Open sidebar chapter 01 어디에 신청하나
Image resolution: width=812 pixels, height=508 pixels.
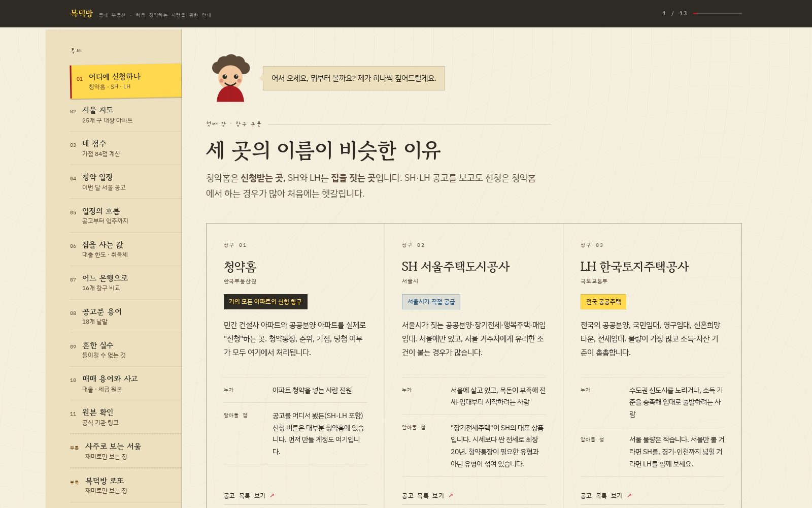click(x=126, y=81)
